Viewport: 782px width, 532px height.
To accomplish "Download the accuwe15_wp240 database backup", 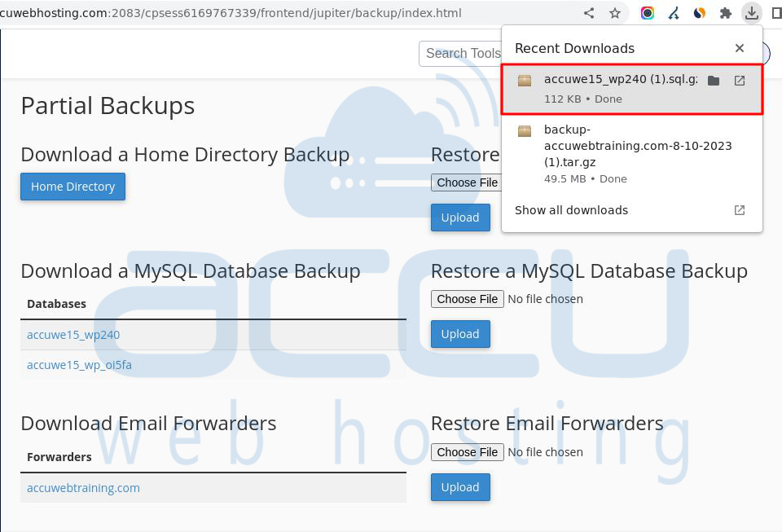I will click(73, 335).
